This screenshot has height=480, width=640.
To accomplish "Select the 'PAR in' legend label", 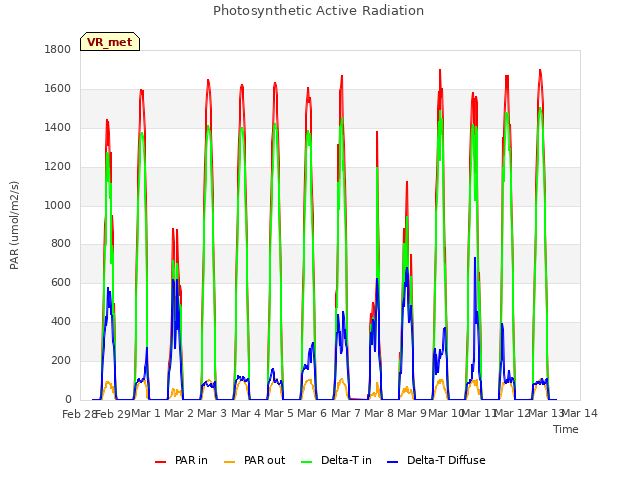I will coord(191,460).
